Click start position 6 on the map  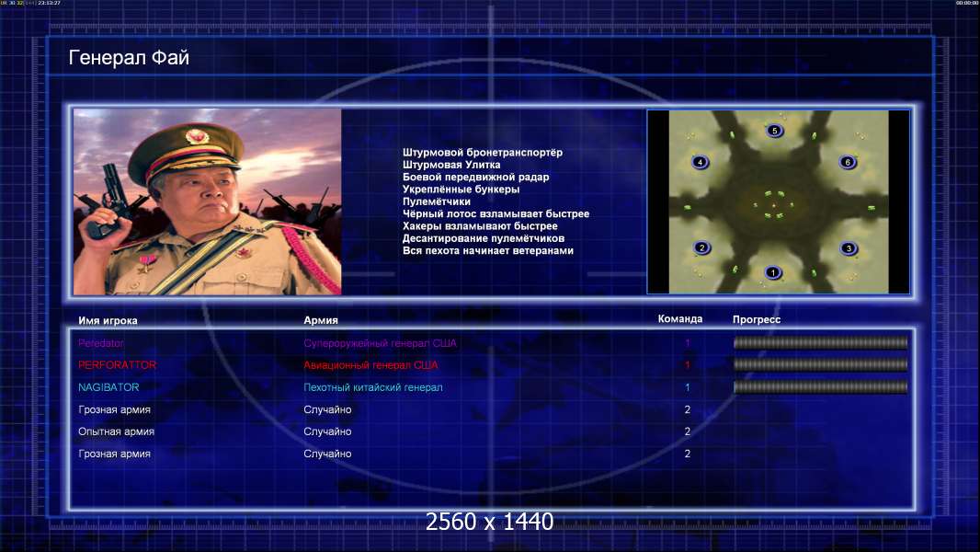click(x=848, y=162)
